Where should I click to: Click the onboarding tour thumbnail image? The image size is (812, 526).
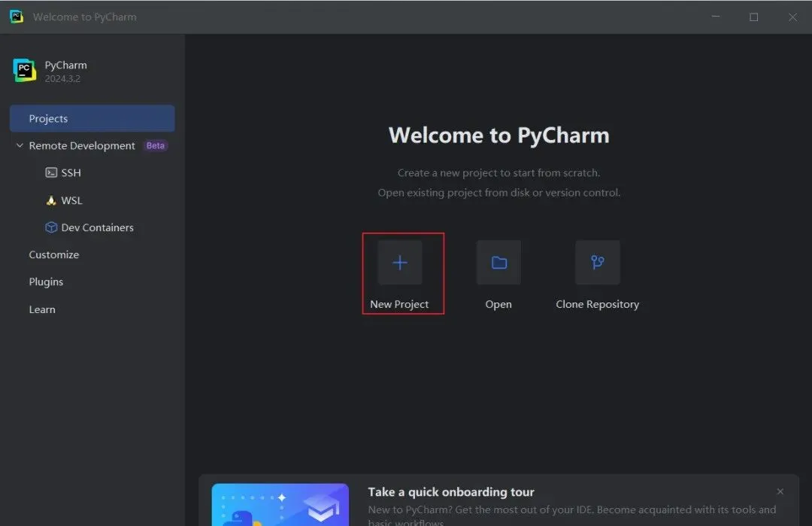pos(280,505)
